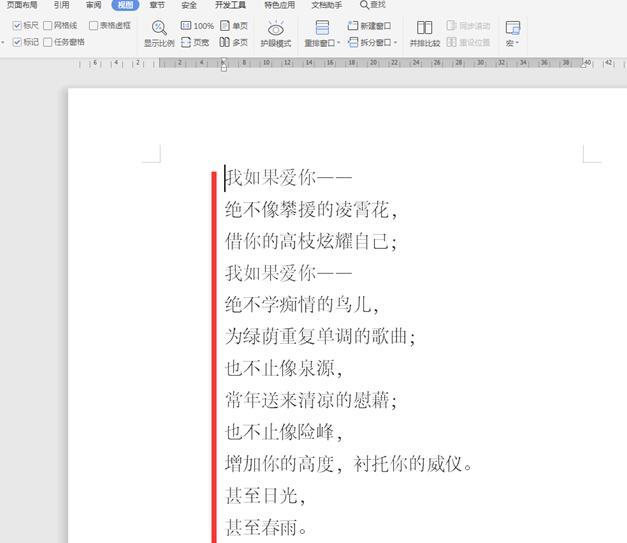
Task: Open the 审阅 review tab
Action: tap(93, 5)
